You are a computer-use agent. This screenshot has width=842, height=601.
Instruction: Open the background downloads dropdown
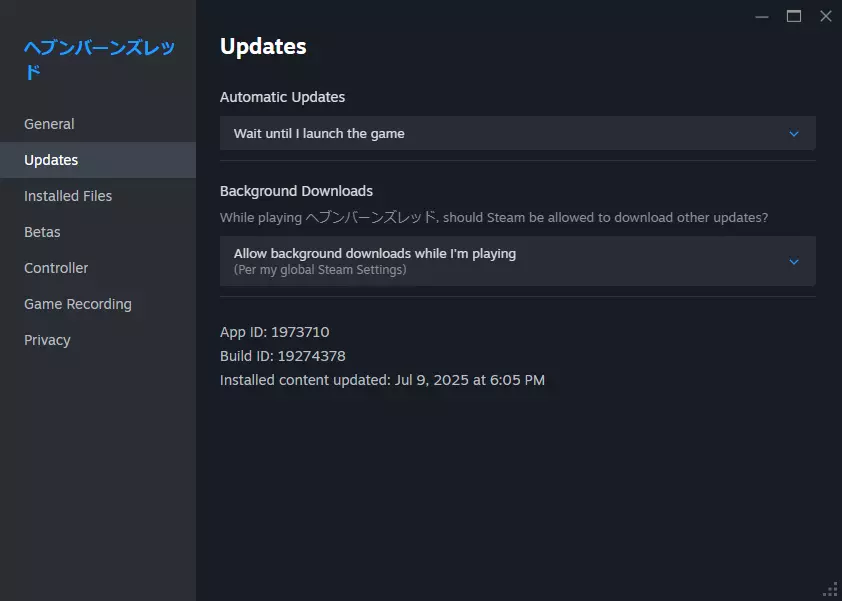pos(518,261)
